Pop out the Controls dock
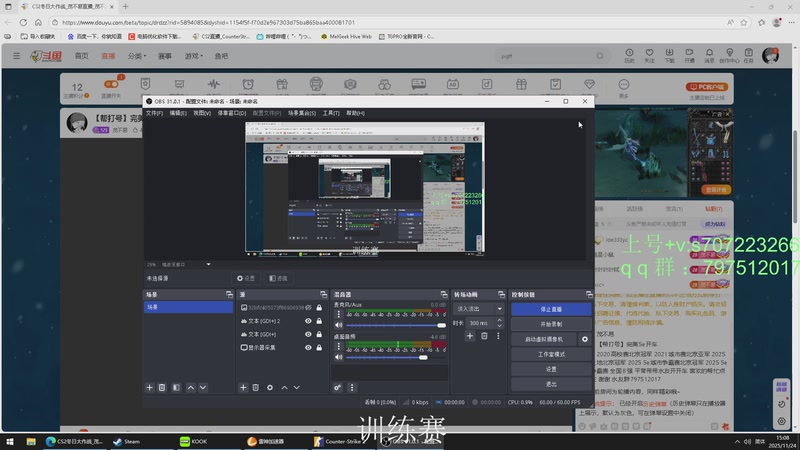The width and height of the screenshot is (800, 450). click(589, 295)
